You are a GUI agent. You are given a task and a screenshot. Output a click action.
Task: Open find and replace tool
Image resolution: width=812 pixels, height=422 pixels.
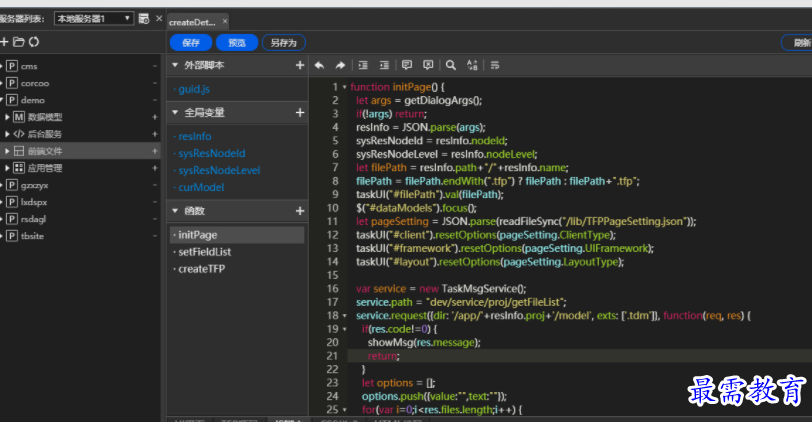(472, 65)
